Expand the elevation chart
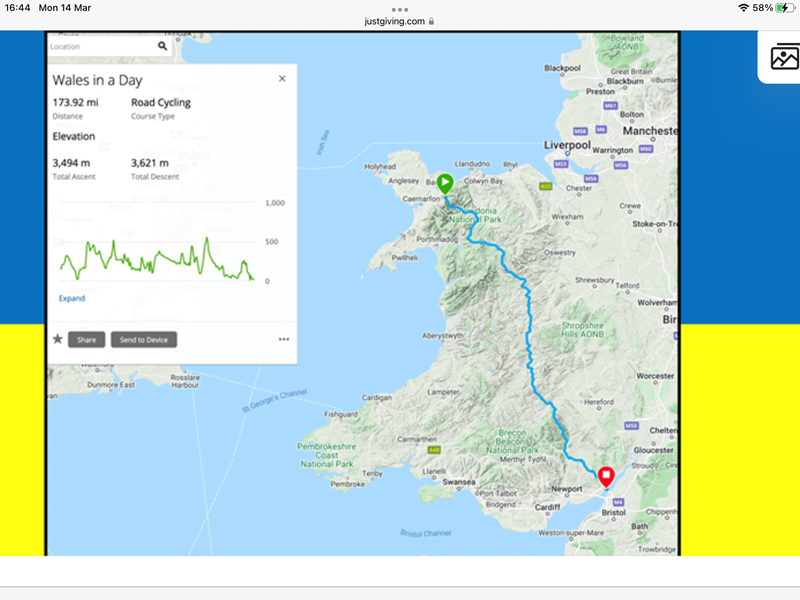Image resolution: width=800 pixels, height=600 pixels. coord(72,298)
